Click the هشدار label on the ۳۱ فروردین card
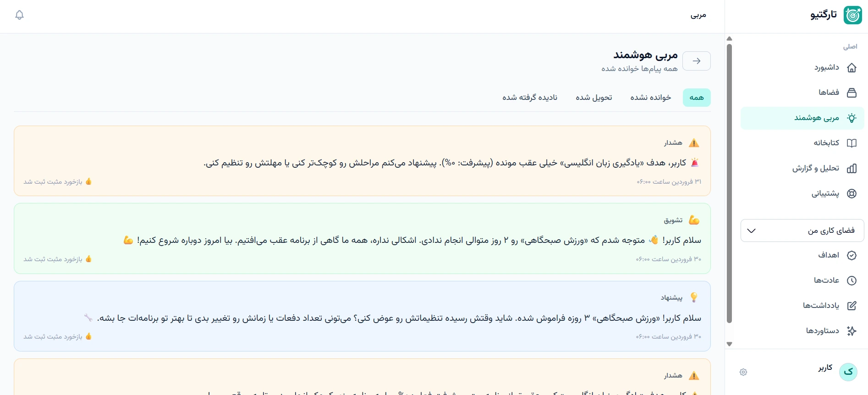This screenshot has height=395, width=868. click(673, 143)
